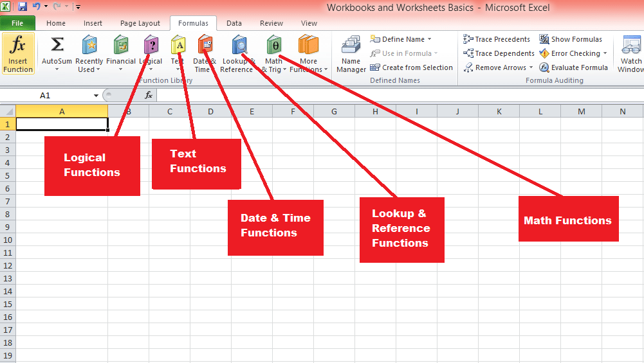Select row 10 header
Viewport: 644px width, 363px height.
pos(8,240)
